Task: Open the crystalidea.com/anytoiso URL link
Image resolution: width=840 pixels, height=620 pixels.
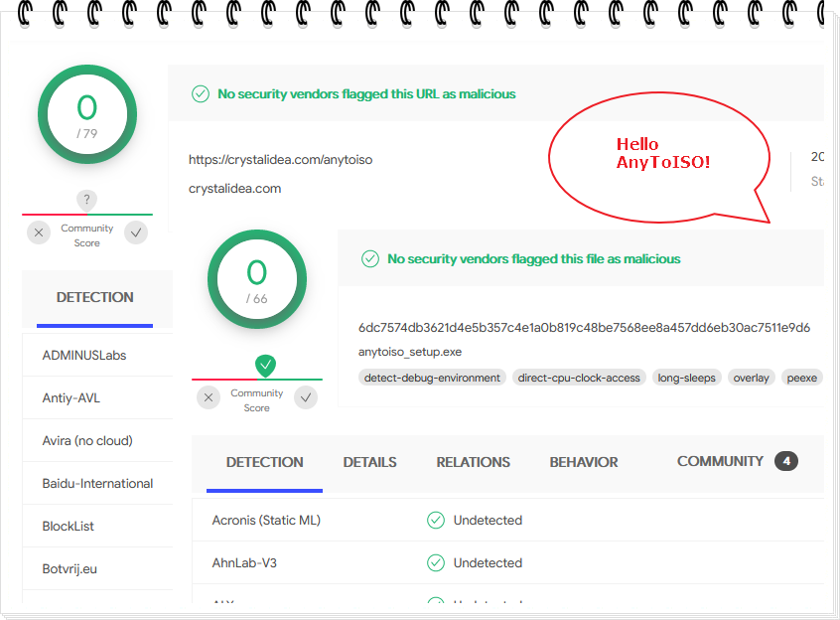Action: pyautogui.click(x=282, y=159)
